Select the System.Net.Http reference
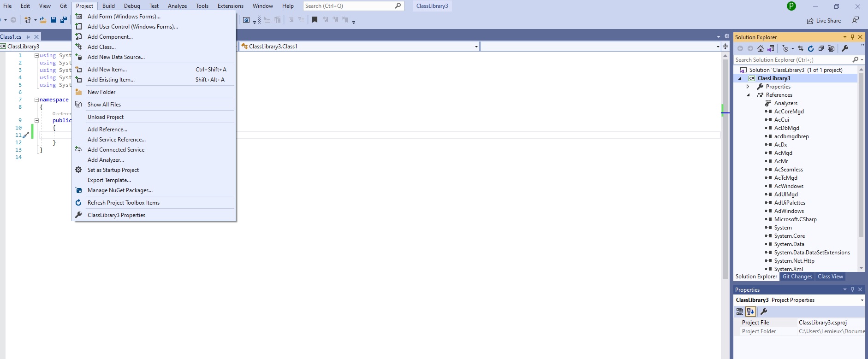Viewport: 868px width, 359px height. click(x=794, y=261)
